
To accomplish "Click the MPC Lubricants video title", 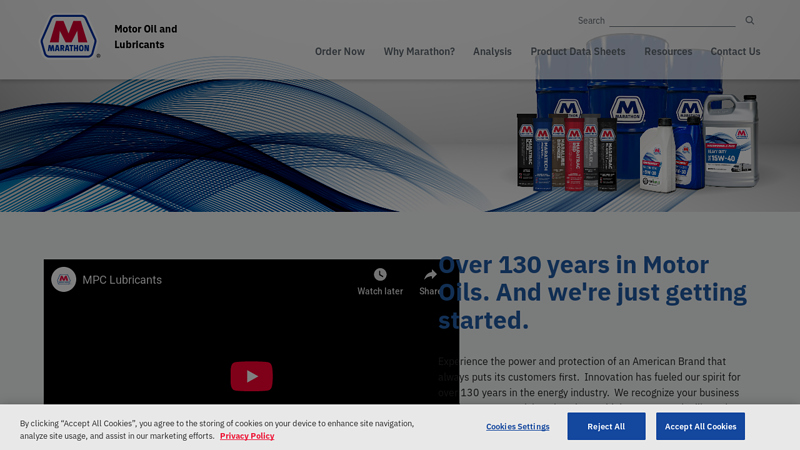I will coord(122,280).
